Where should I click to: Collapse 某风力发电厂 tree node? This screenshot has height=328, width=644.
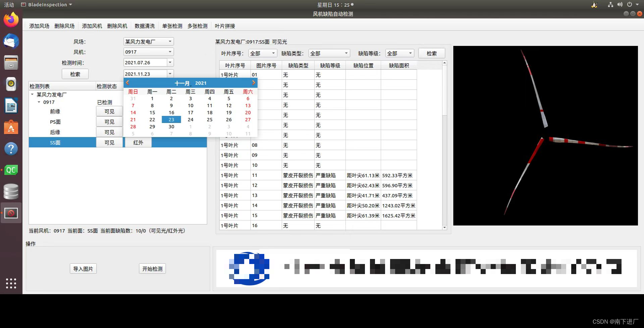(32, 94)
